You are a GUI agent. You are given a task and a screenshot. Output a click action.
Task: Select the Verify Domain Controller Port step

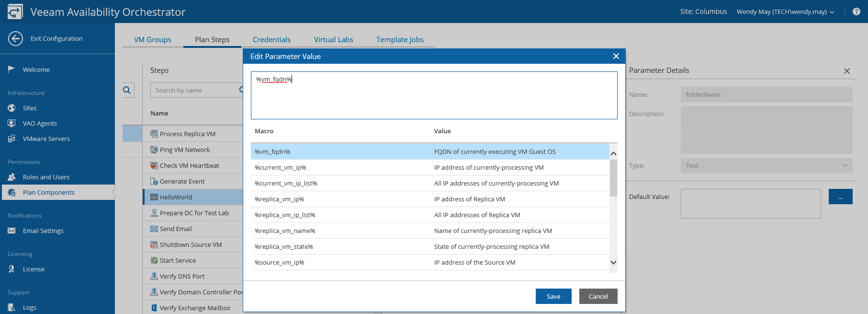pyautogui.click(x=193, y=292)
